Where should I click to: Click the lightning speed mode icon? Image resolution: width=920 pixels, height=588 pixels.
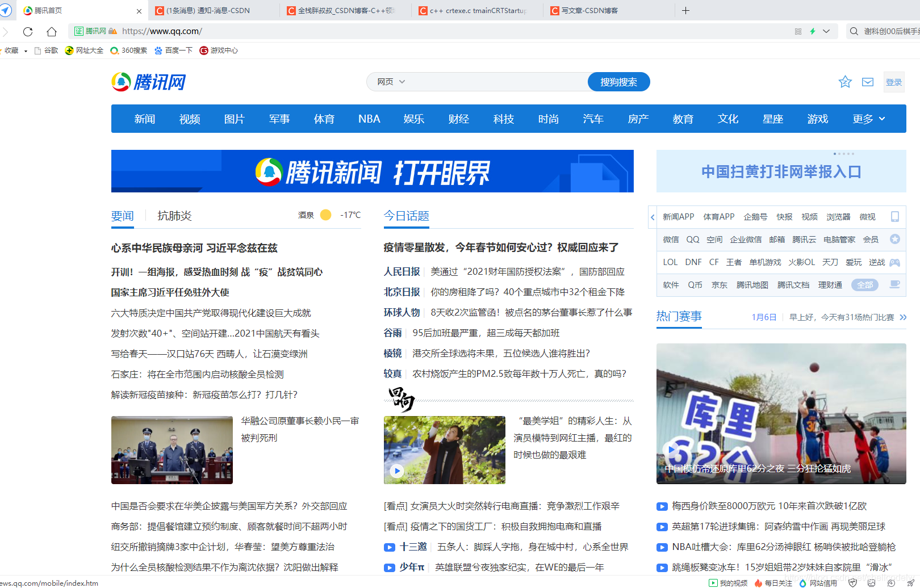tap(813, 31)
